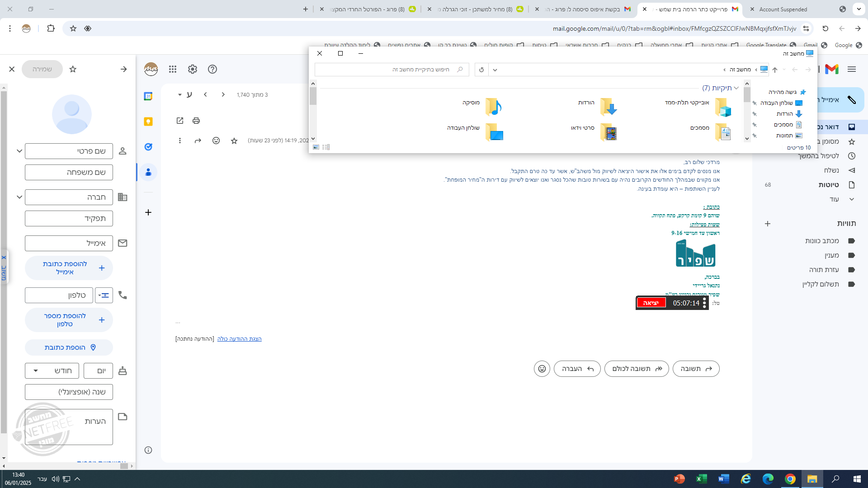Switch to the Account Suspended tab
The image size is (868, 488).
[x=783, y=9]
